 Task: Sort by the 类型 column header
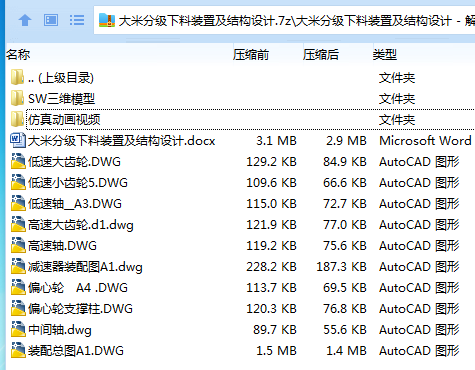point(385,55)
